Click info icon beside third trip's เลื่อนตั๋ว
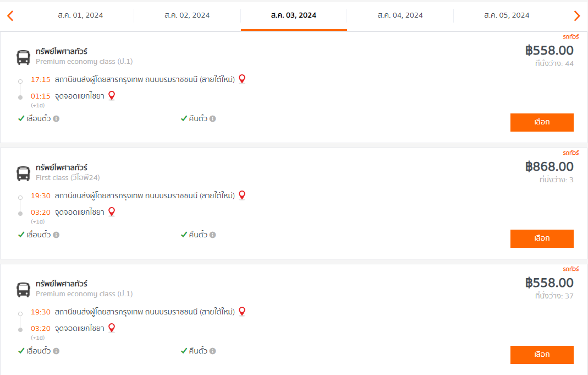The height and width of the screenshot is (375, 588). click(56, 351)
